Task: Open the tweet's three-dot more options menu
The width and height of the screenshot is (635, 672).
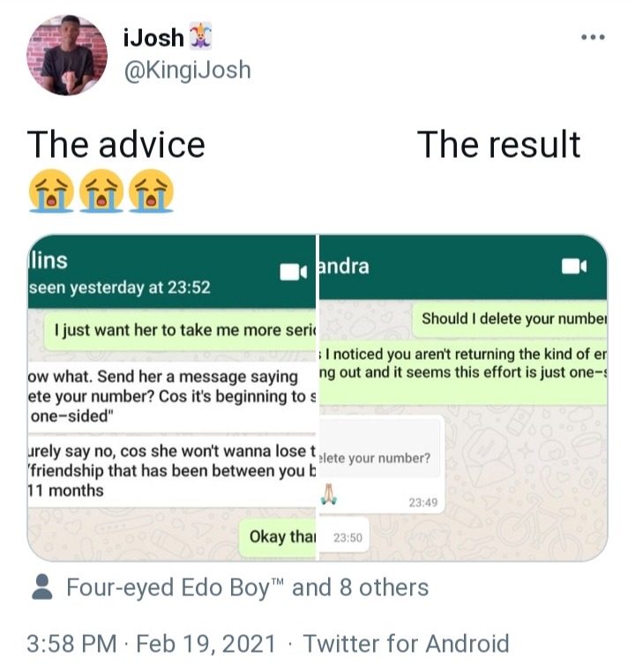Action: pos(593,37)
